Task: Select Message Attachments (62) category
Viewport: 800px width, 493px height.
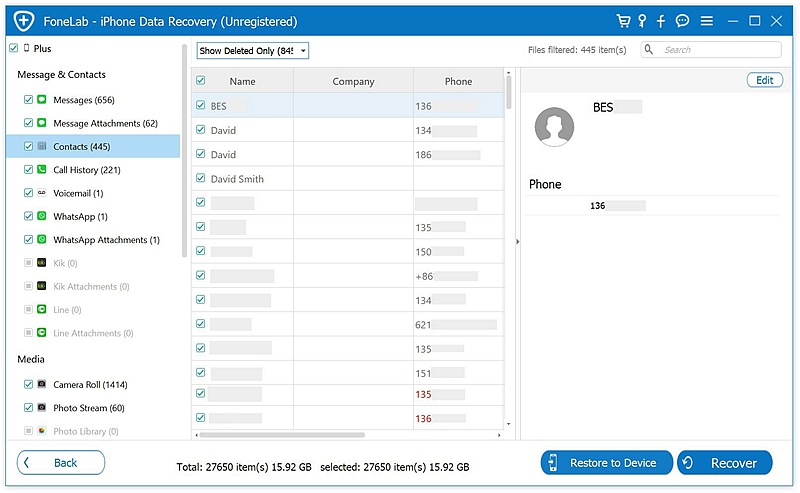Action: 106,124
